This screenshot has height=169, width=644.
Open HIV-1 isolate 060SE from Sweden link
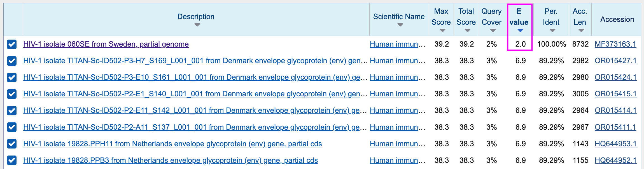(106, 44)
